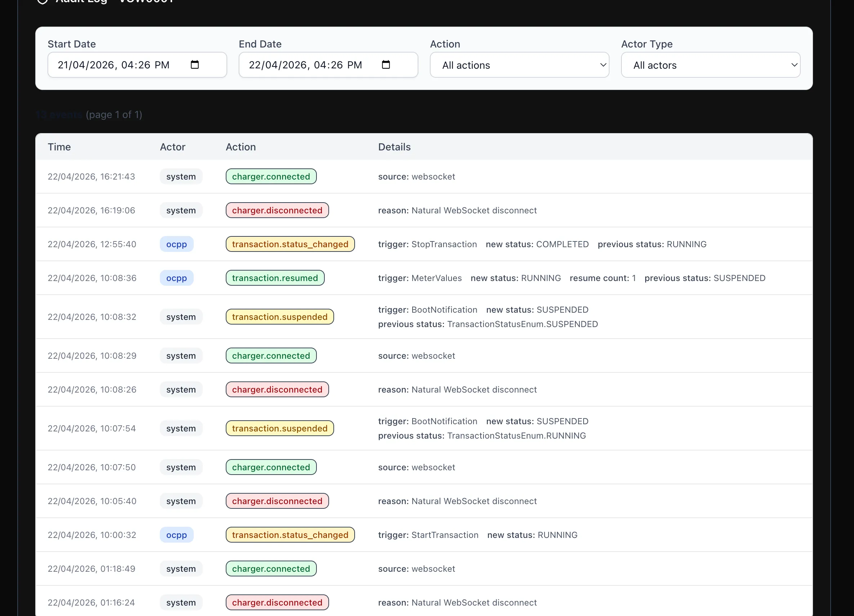
Task: Click 'trigger: StopTransaction' detail text
Action: tap(427, 244)
